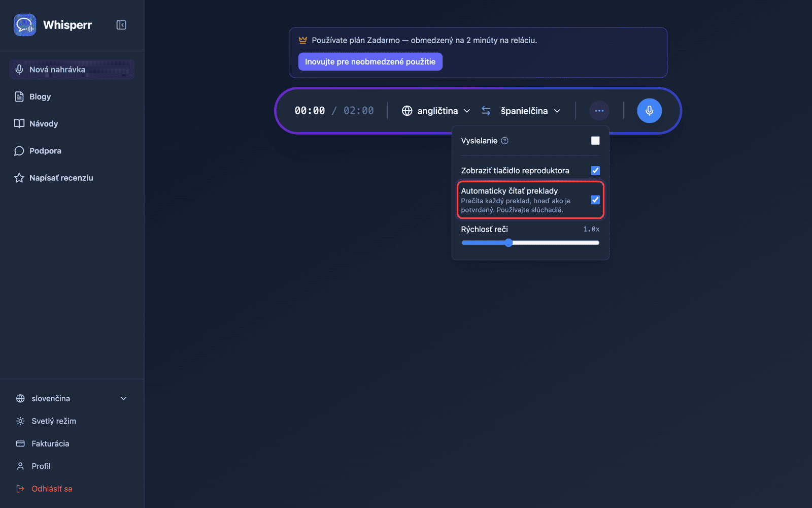Click the chevron next to slovenčina
This screenshot has height=508, width=812.
tap(123, 399)
